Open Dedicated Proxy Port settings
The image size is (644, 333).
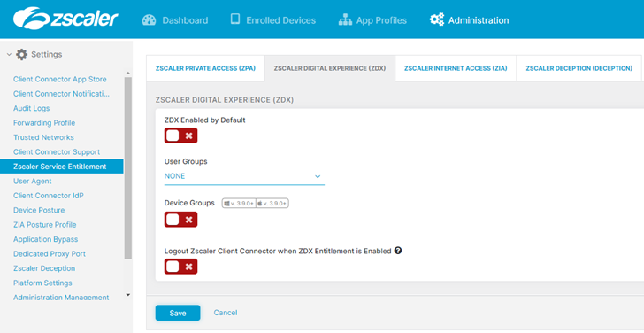point(50,254)
